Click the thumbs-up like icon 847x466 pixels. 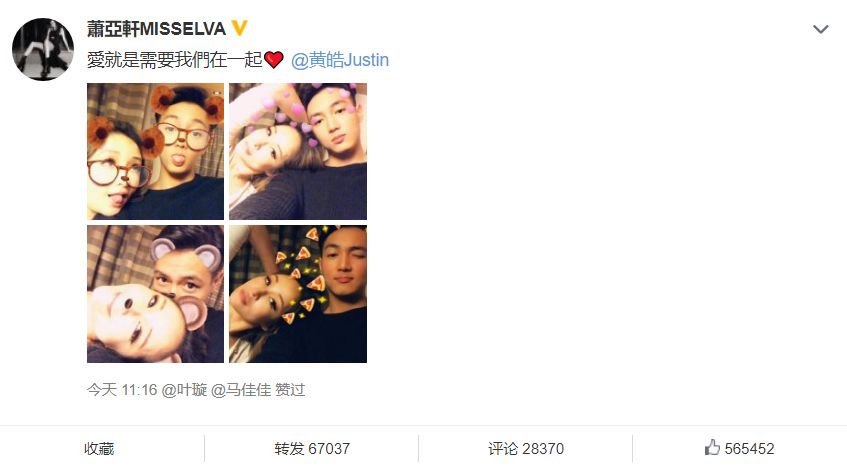[x=712, y=447]
